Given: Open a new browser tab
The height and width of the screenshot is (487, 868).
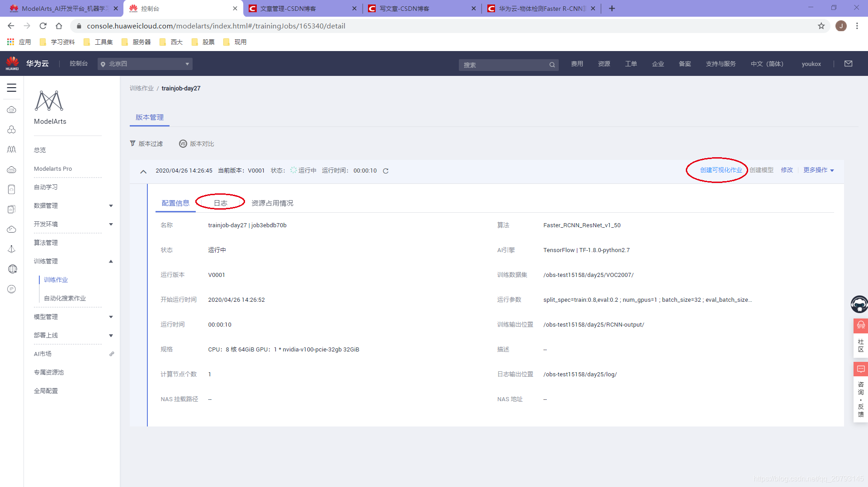Looking at the screenshot, I should [x=612, y=8].
